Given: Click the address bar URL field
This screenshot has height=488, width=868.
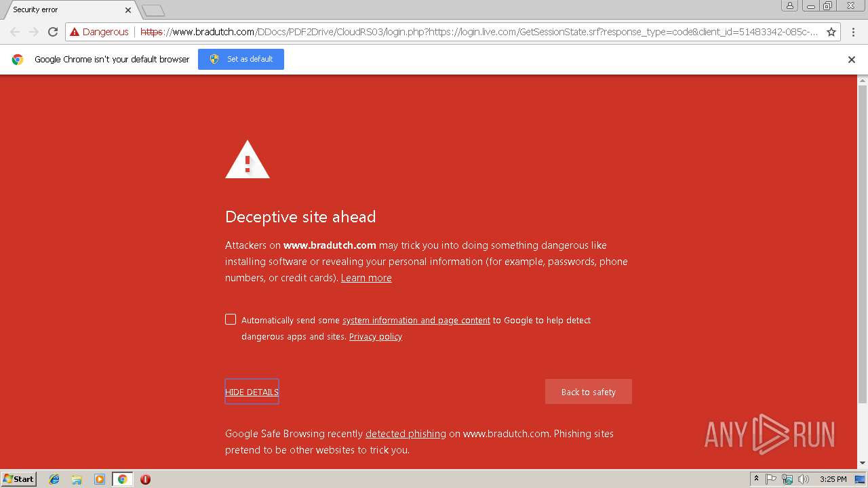Looking at the screenshot, I should (478, 32).
